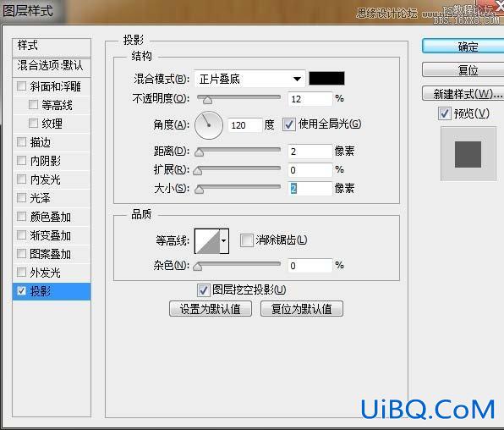504x430 pixels.
Task: Click the 设置为默认值 button
Action: pyautogui.click(x=211, y=309)
